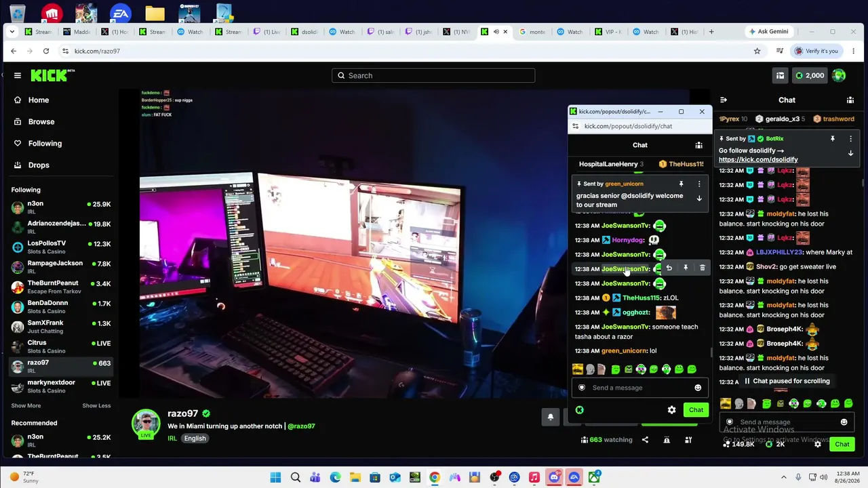Resume chat via Chat paused for scrolling
The image size is (868, 488).
[x=787, y=381]
